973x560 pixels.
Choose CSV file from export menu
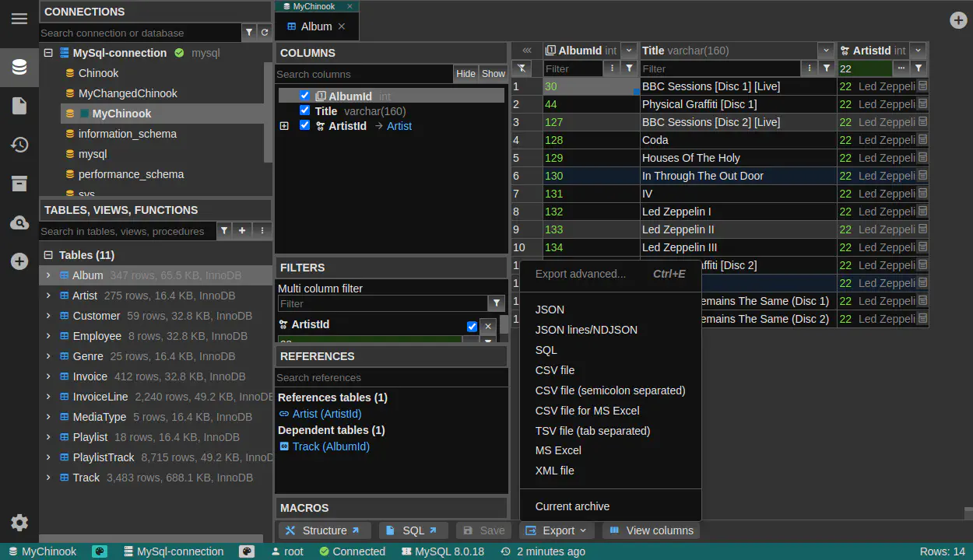(x=555, y=370)
